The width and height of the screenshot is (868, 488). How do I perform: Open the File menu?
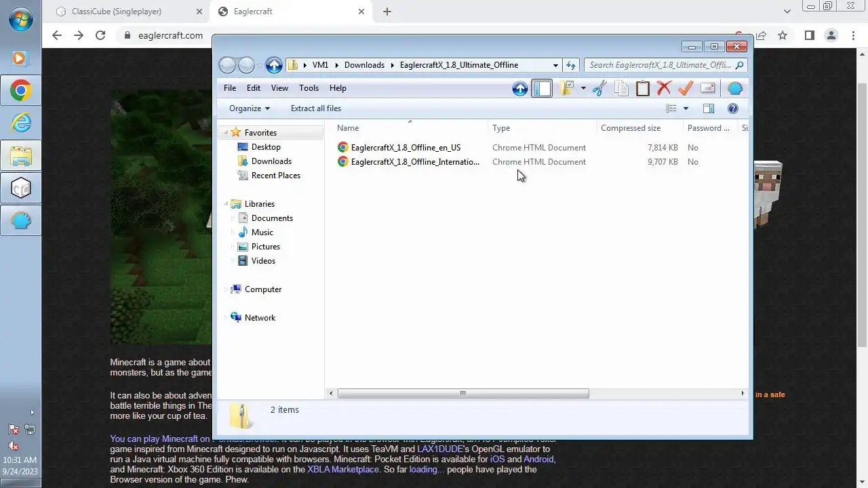(x=230, y=88)
